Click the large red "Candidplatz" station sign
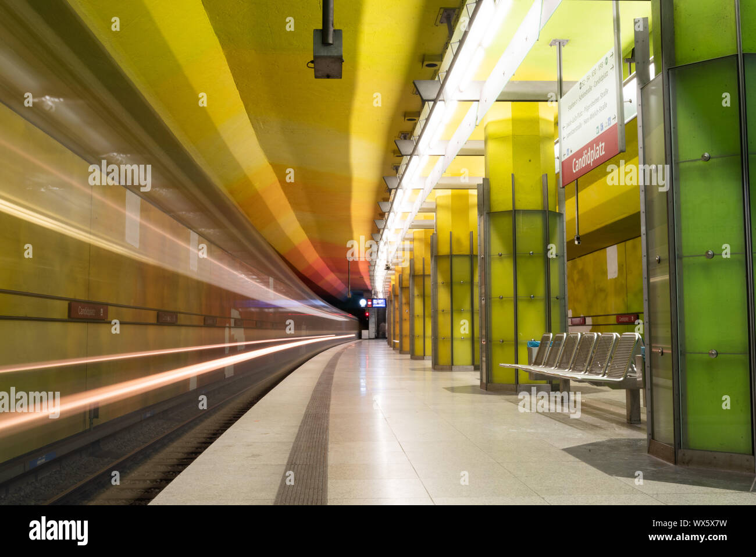The width and height of the screenshot is (756, 557). [x=591, y=154]
